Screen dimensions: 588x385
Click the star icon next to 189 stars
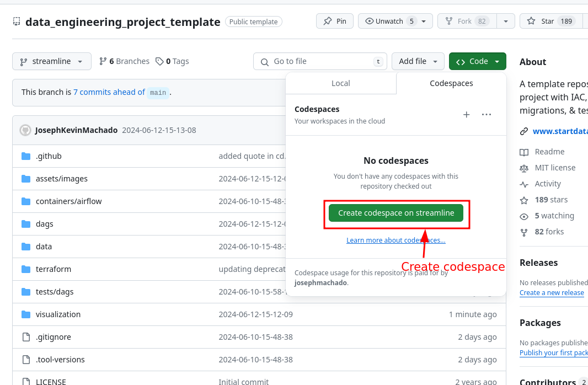point(523,200)
